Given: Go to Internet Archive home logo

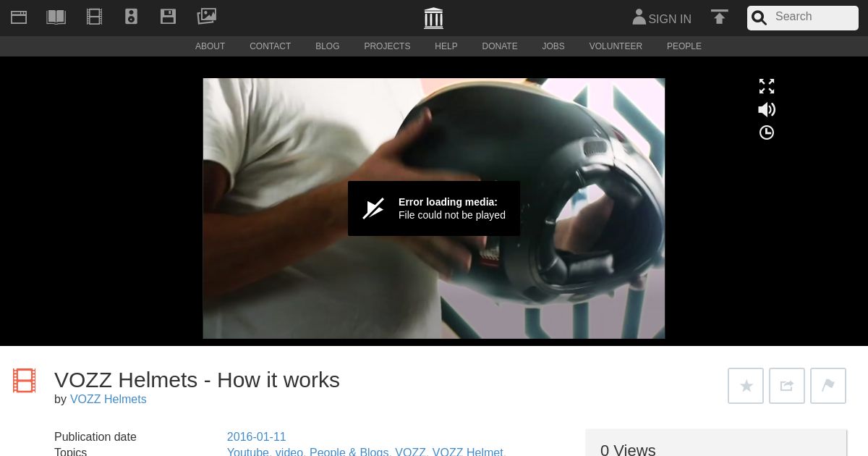Looking at the screenshot, I should [433, 18].
